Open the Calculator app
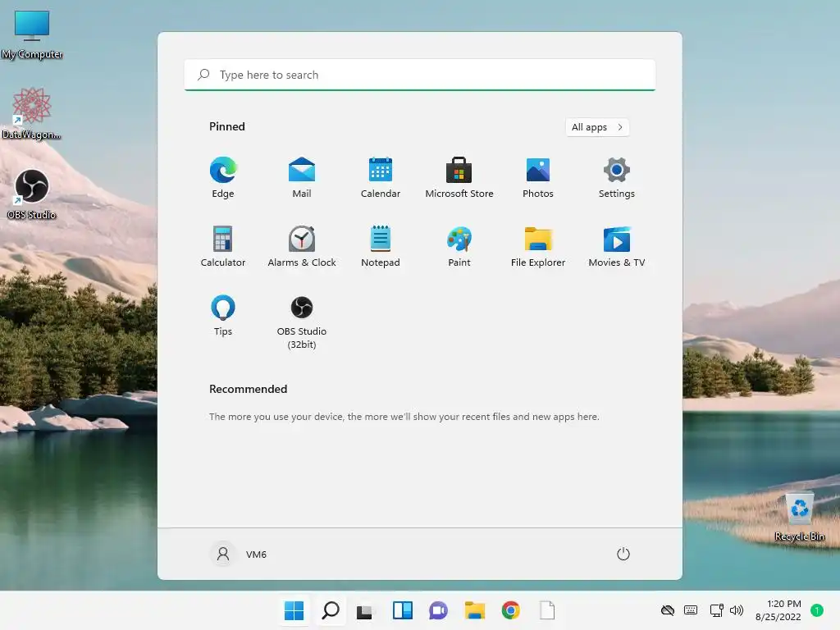840x630 pixels. pyautogui.click(x=223, y=246)
